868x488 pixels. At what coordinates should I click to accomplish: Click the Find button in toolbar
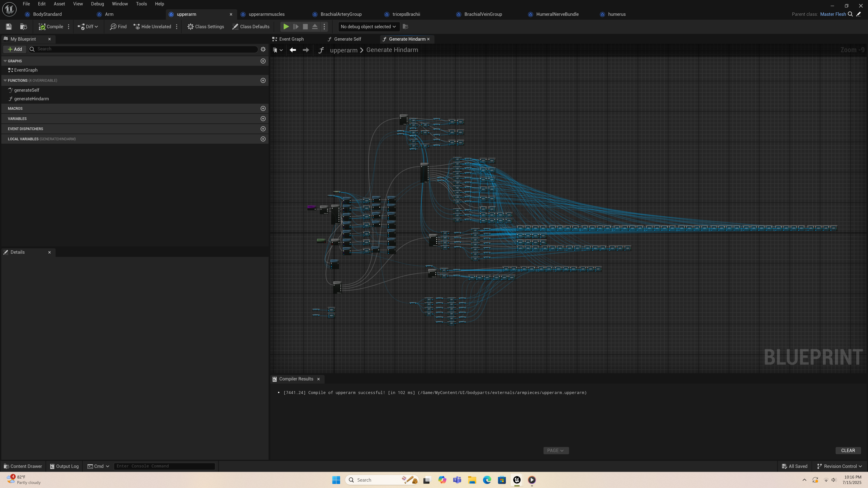pos(118,27)
